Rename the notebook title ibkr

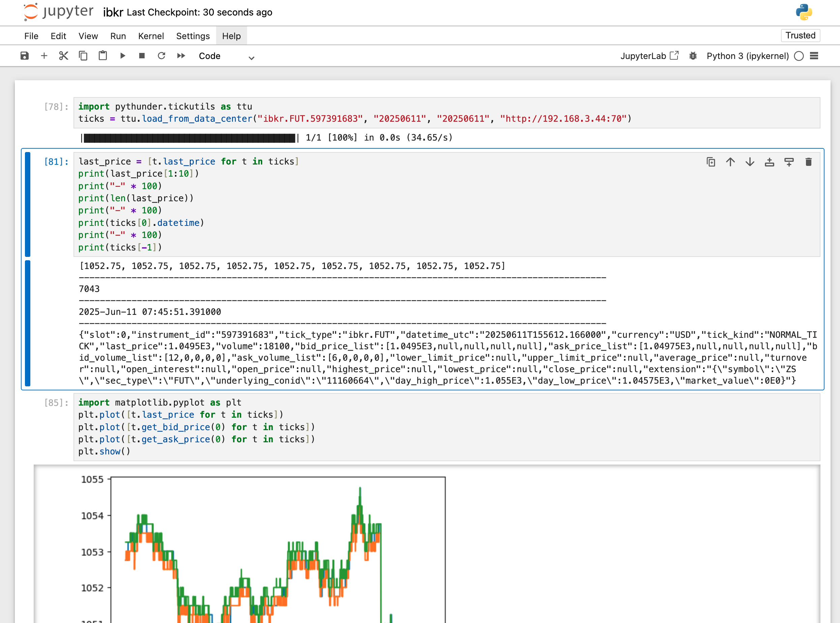point(113,12)
